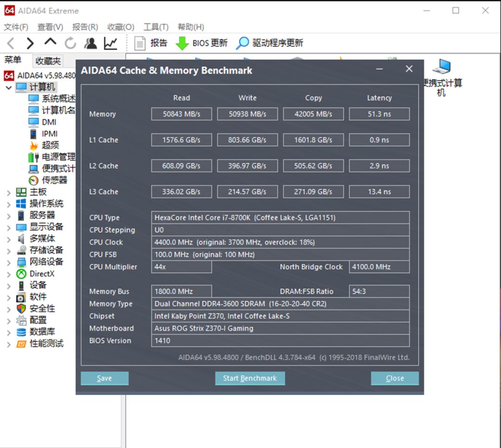Expand the 操作系统 node
501x448 pixels.
9,204
